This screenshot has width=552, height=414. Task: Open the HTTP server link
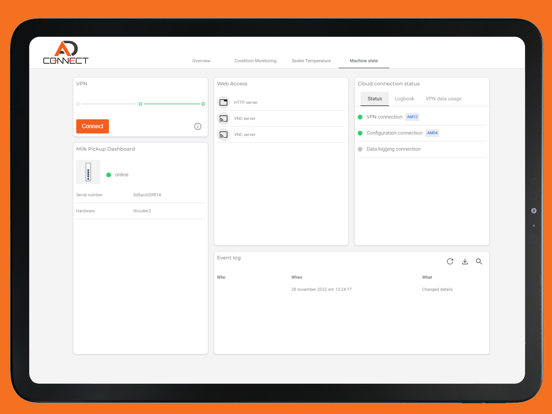[246, 102]
